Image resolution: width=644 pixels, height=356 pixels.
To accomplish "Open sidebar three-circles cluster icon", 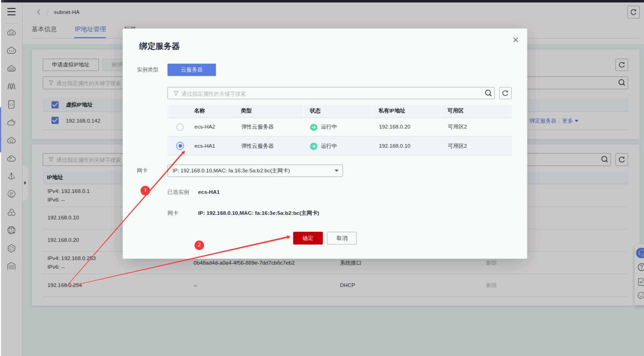I will tap(11, 212).
